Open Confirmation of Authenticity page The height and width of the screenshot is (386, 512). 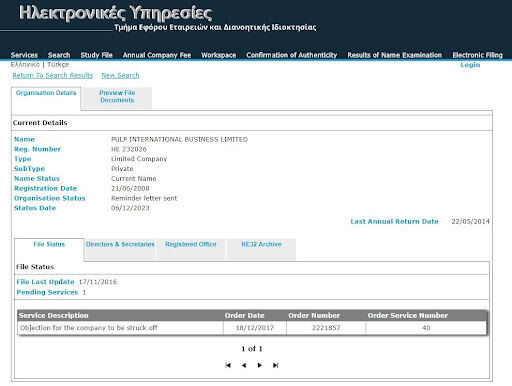coord(291,55)
